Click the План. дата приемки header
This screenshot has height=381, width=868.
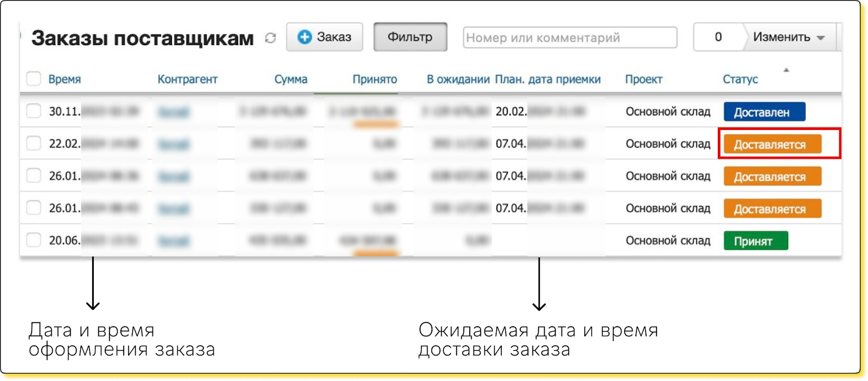(547, 79)
